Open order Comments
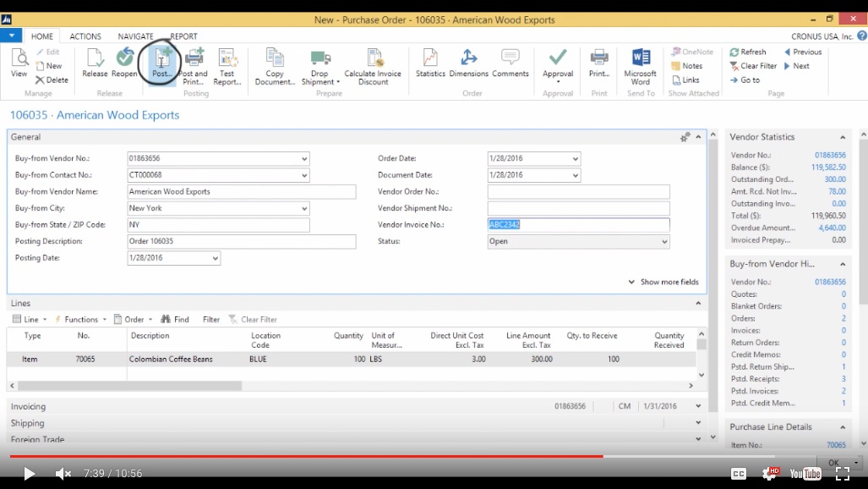The height and width of the screenshot is (489, 868). pos(510,63)
